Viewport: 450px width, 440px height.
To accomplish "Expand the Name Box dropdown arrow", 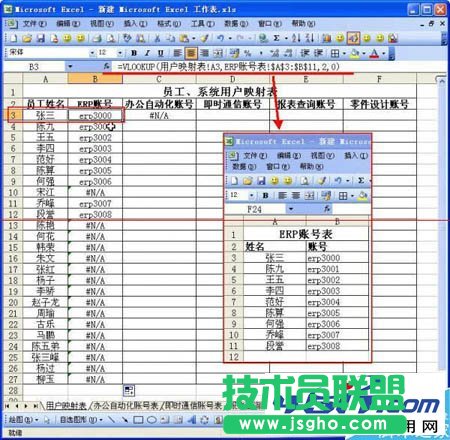I will pyautogui.click(x=70, y=66).
